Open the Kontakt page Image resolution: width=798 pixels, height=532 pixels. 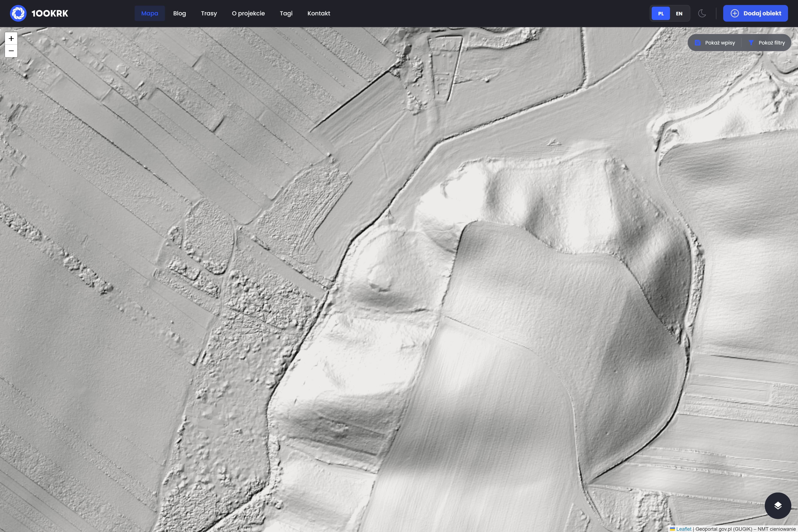(x=319, y=13)
